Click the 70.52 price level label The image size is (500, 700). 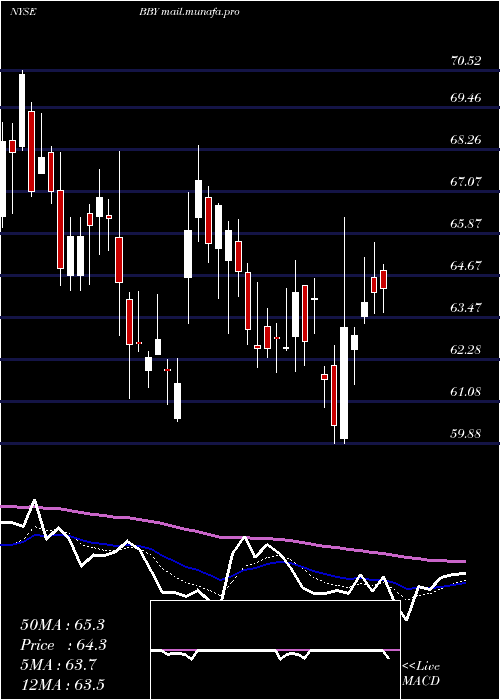[466, 60]
